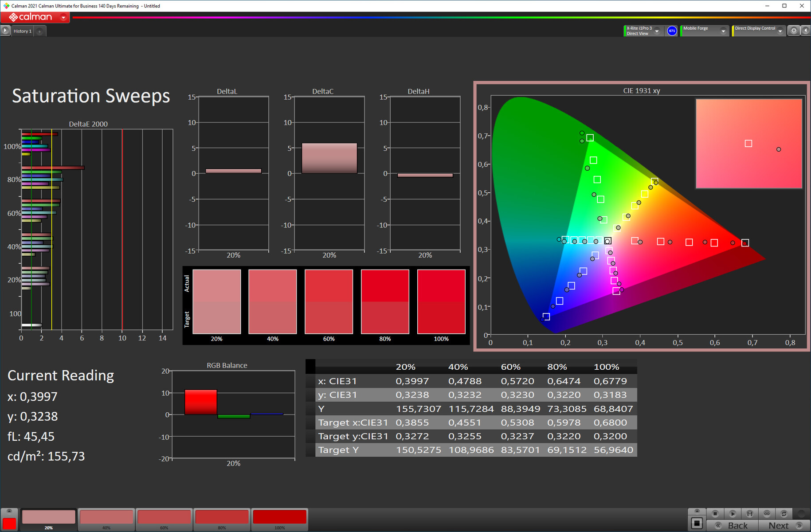Viewport: 811px width, 532px height.
Task: Click the Target Y value 56,9640
Action: click(614, 450)
